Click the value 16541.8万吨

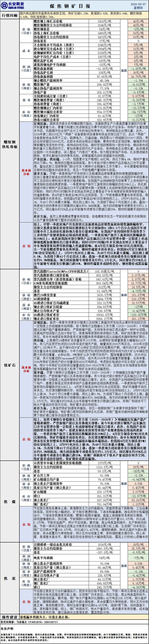click(x=104, y=315)
